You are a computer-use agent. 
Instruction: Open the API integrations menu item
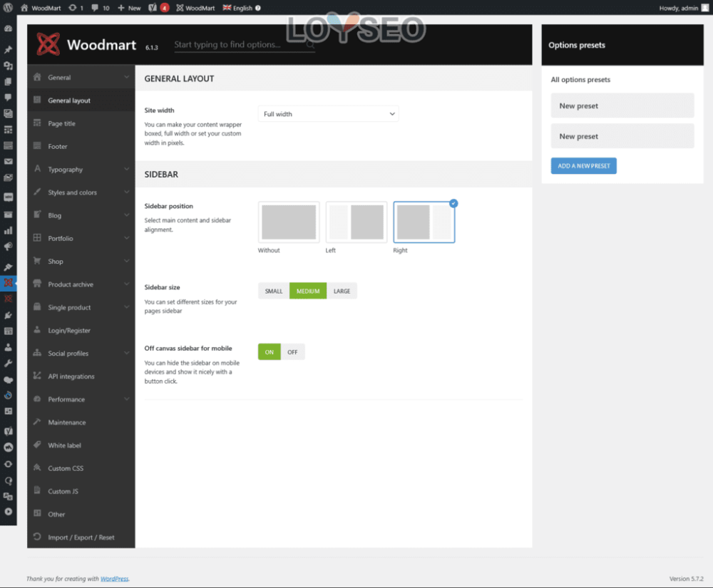(x=81, y=376)
